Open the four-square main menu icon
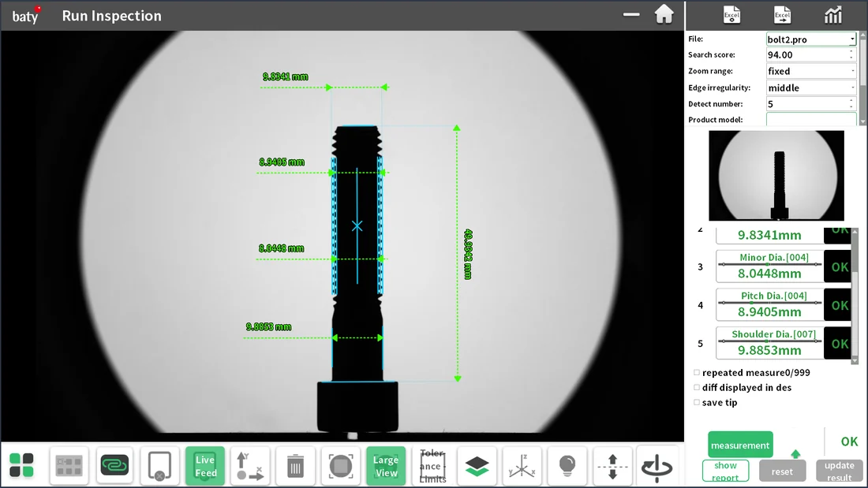Image resolution: width=868 pixels, height=488 pixels. [21, 465]
